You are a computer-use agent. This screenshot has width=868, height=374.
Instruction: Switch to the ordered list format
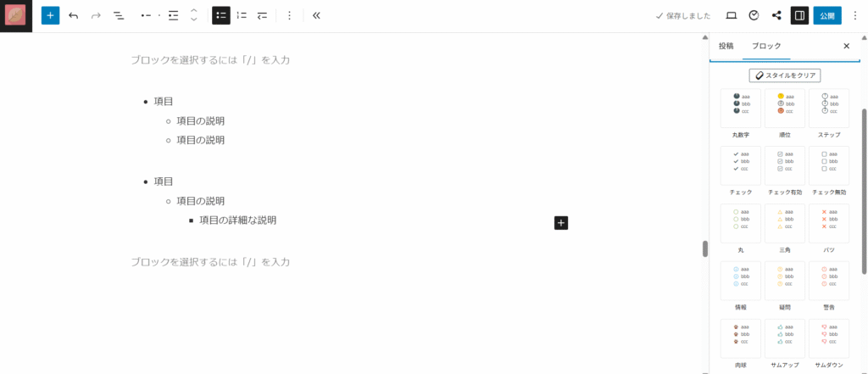[x=242, y=15]
